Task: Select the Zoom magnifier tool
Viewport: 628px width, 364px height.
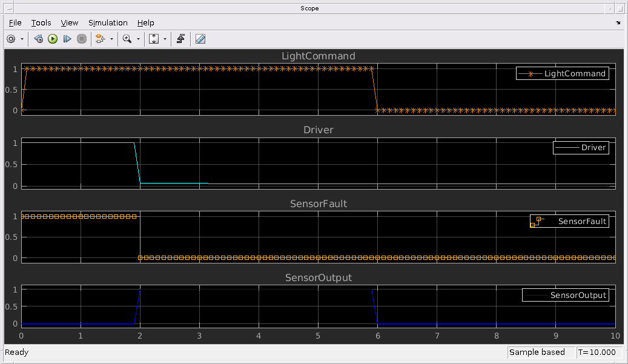Action: 127,39
